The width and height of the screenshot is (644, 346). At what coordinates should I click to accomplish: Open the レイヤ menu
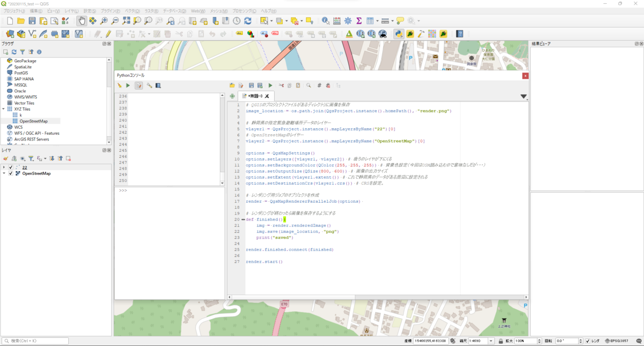tap(71, 11)
